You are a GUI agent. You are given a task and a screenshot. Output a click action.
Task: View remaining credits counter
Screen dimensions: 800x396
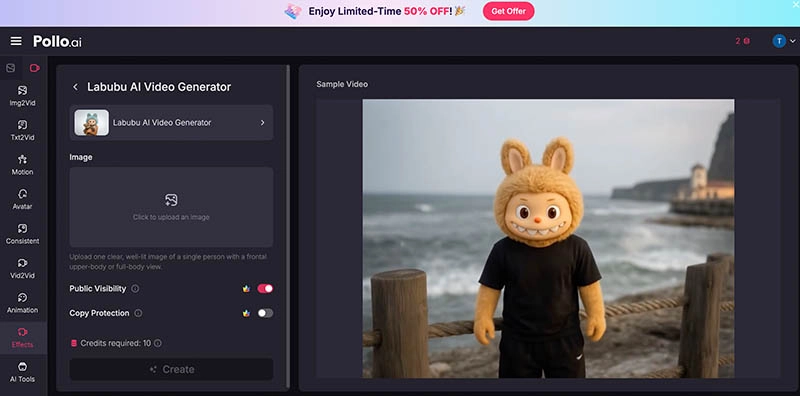(x=742, y=41)
